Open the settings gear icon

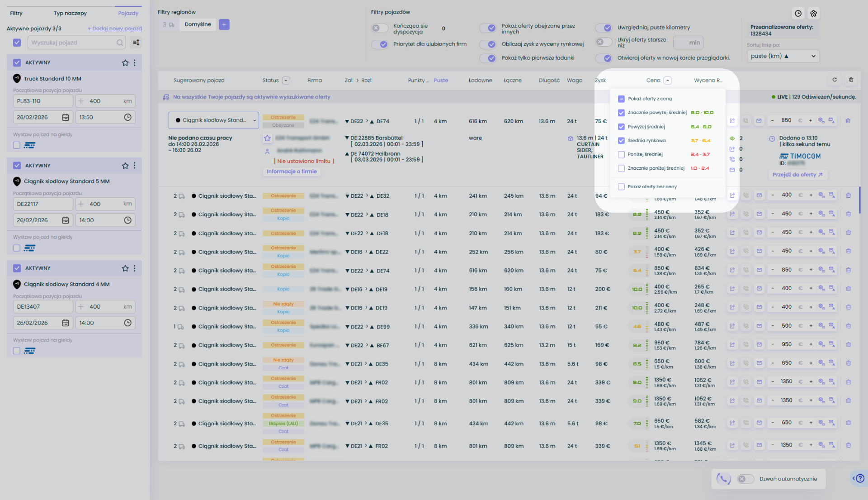(814, 14)
